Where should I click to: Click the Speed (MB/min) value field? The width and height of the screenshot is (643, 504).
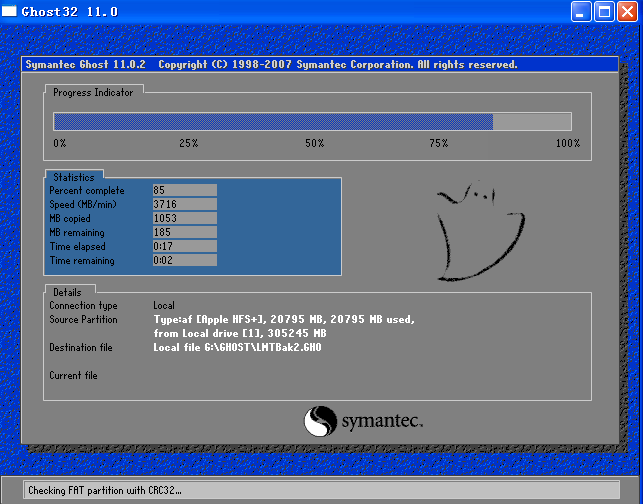[x=184, y=204]
